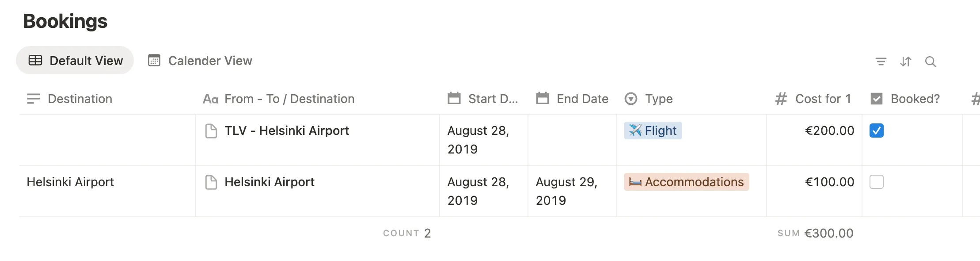This screenshot has width=980, height=261.
Task: Click the Cost for 1 hash icon
Action: (x=781, y=99)
